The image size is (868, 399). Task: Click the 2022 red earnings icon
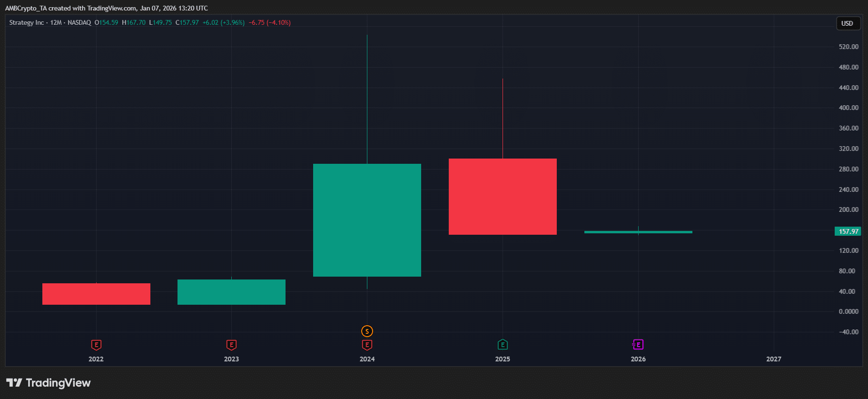click(x=96, y=345)
